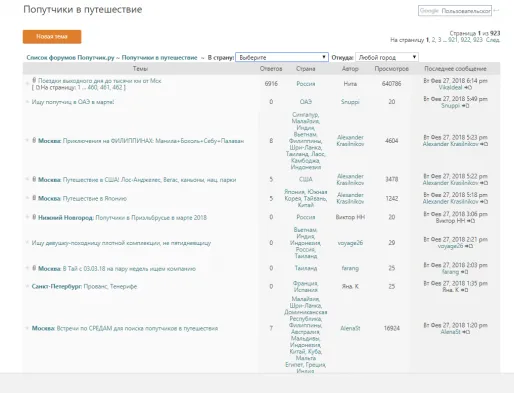Click the last-post icon beside AlenaSt in the last message column

coord(466,332)
